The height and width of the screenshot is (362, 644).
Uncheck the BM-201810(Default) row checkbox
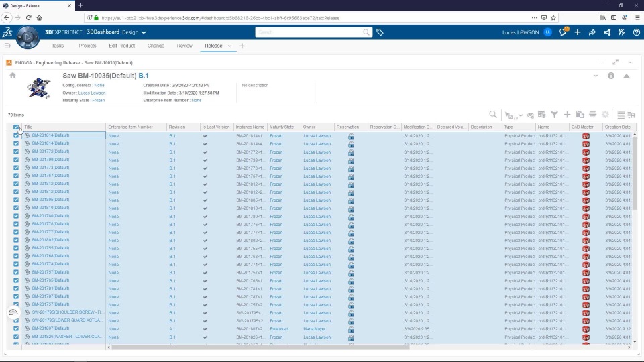pos(16,208)
